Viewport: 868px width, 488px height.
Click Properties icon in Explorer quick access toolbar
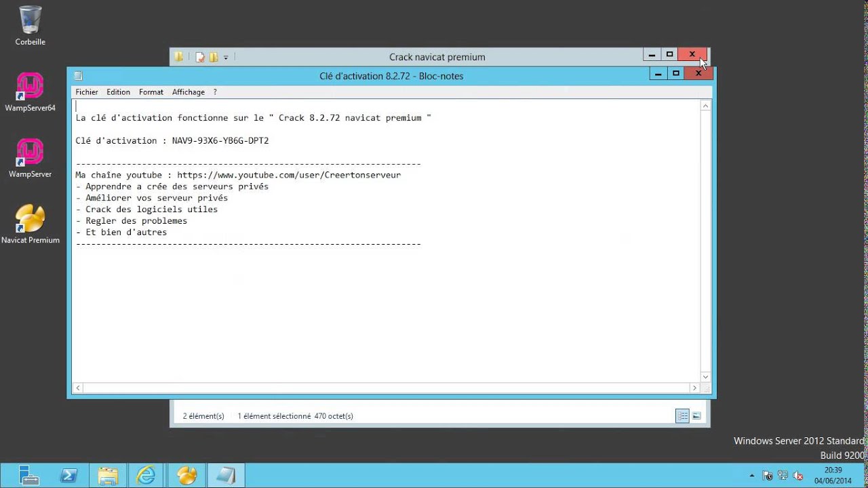click(x=200, y=57)
